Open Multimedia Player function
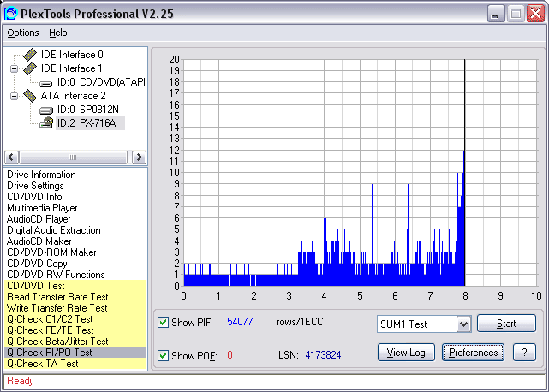 pyautogui.click(x=42, y=208)
